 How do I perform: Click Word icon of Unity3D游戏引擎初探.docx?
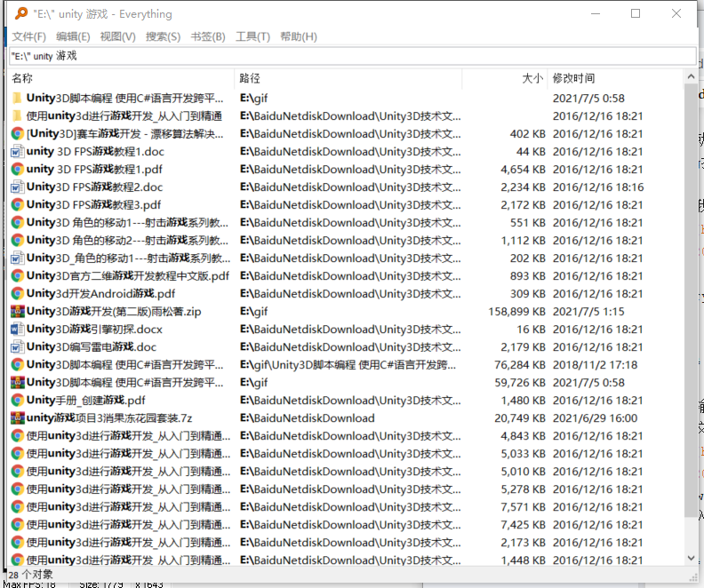17,330
